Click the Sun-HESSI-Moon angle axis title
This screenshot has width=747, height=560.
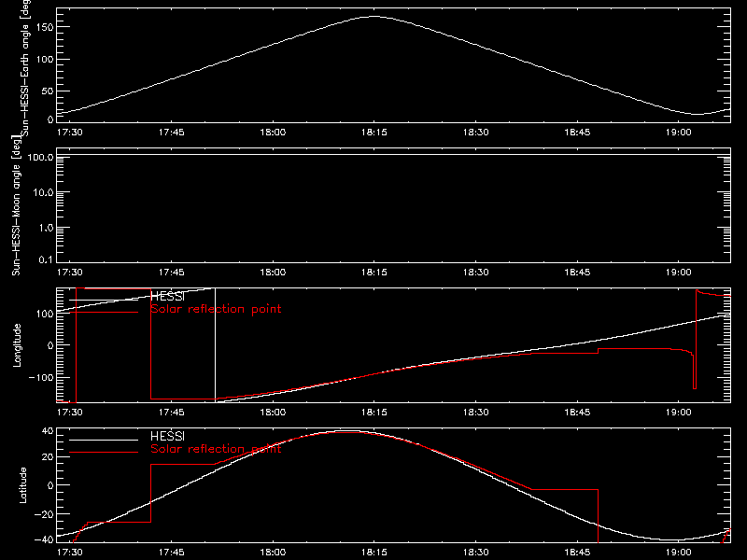16,205
